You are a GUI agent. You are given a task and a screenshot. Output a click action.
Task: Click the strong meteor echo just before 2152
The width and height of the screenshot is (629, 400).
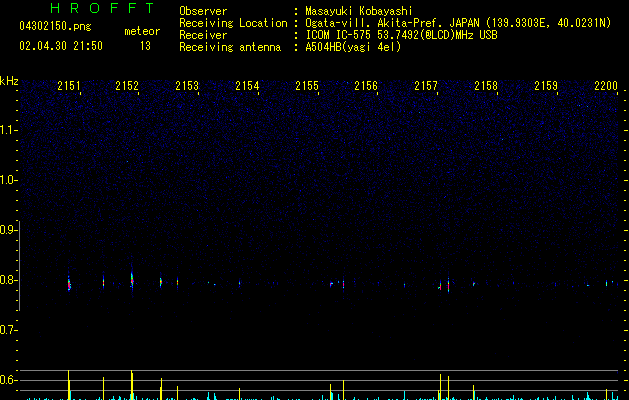click(132, 279)
